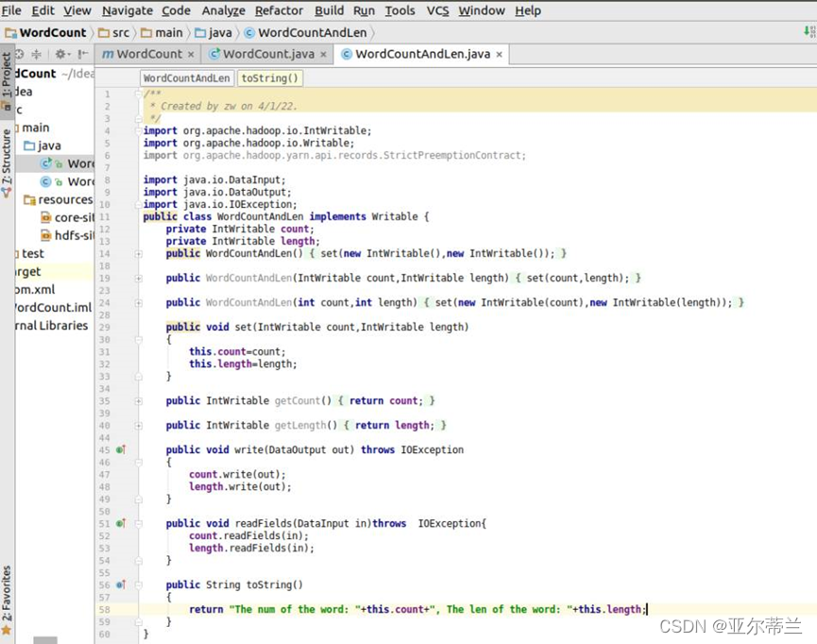Expand the folded getLength() method on line 40

[x=139, y=425]
